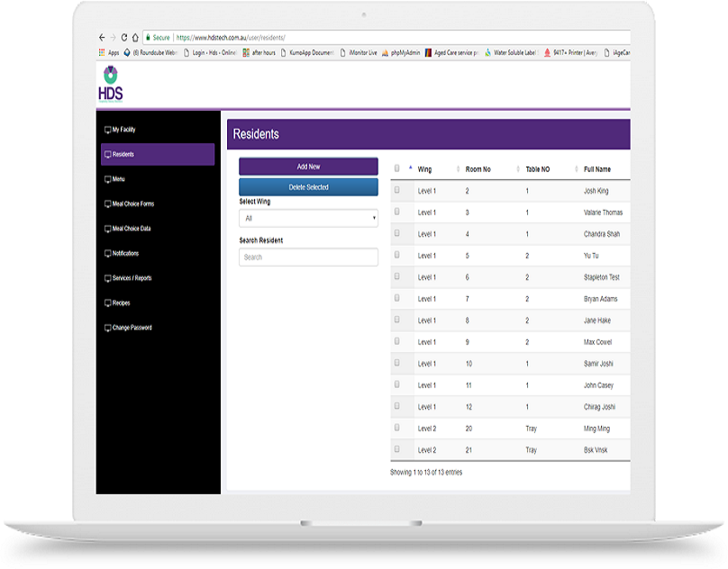Open the Select Wing dropdown
Image resolution: width=728 pixels, height=569 pixels.
click(308, 218)
